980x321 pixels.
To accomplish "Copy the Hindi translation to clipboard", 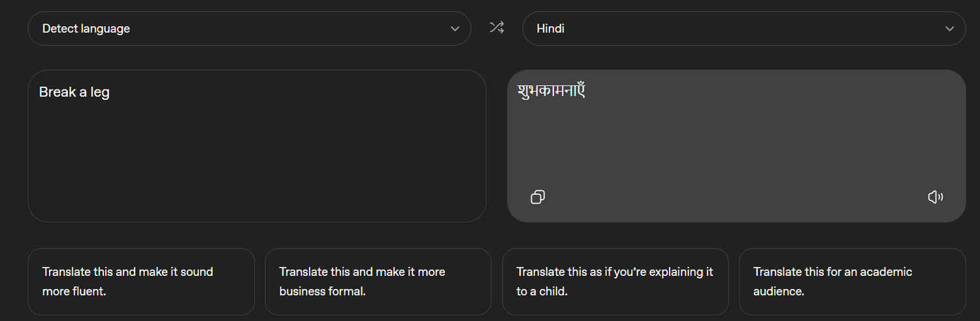I will [x=538, y=197].
